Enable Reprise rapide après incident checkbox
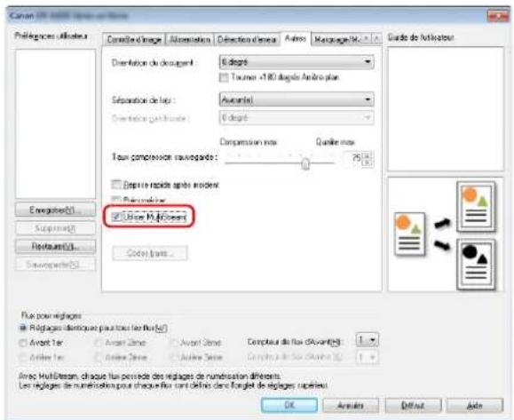 [x=116, y=185]
